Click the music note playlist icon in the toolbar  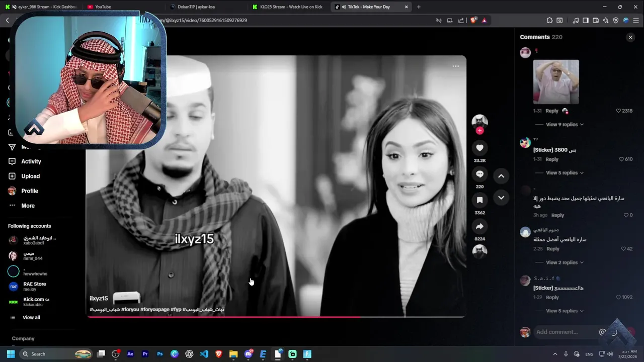tap(576, 20)
